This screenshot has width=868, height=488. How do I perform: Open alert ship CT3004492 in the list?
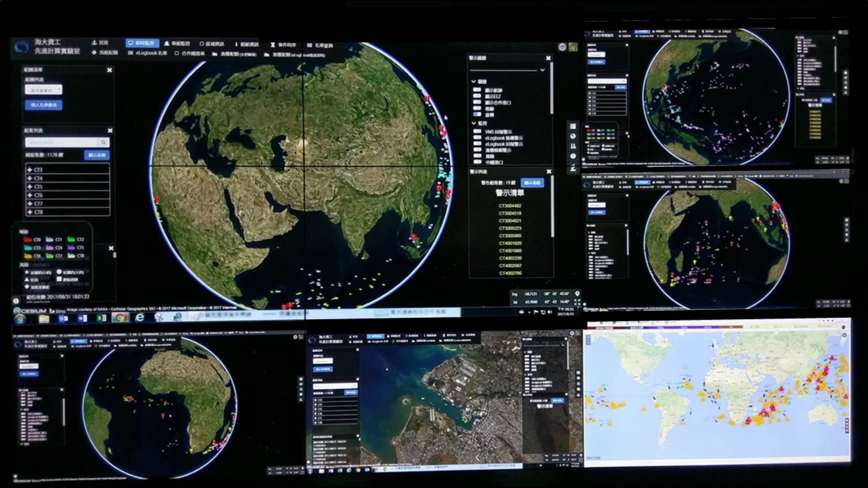pyautogui.click(x=510, y=206)
